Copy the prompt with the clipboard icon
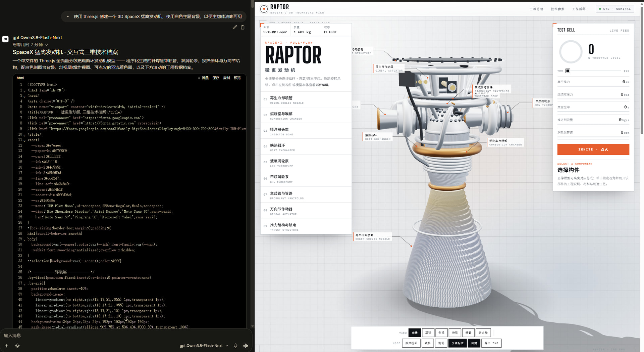The width and height of the screenshot is (644, 352). point(243,27)
